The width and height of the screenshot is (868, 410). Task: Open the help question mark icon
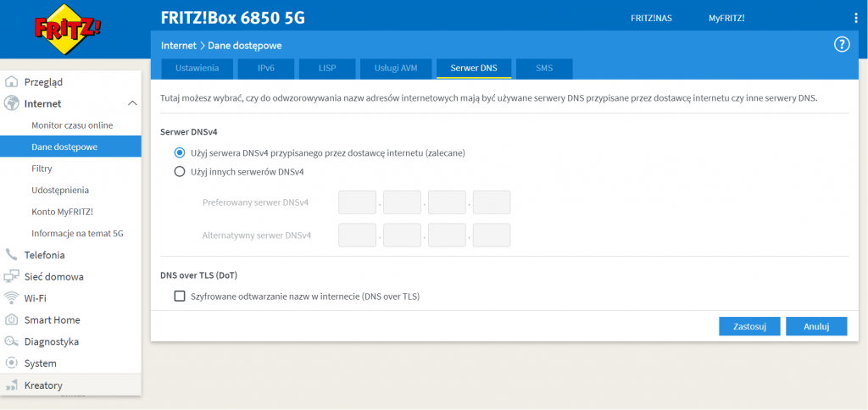tap(842, 45)
